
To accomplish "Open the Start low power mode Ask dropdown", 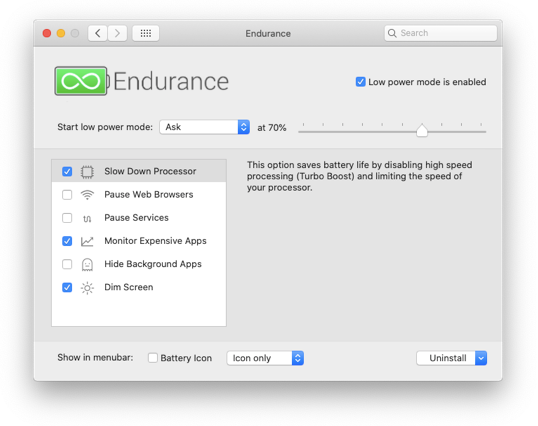I will 204,127.
